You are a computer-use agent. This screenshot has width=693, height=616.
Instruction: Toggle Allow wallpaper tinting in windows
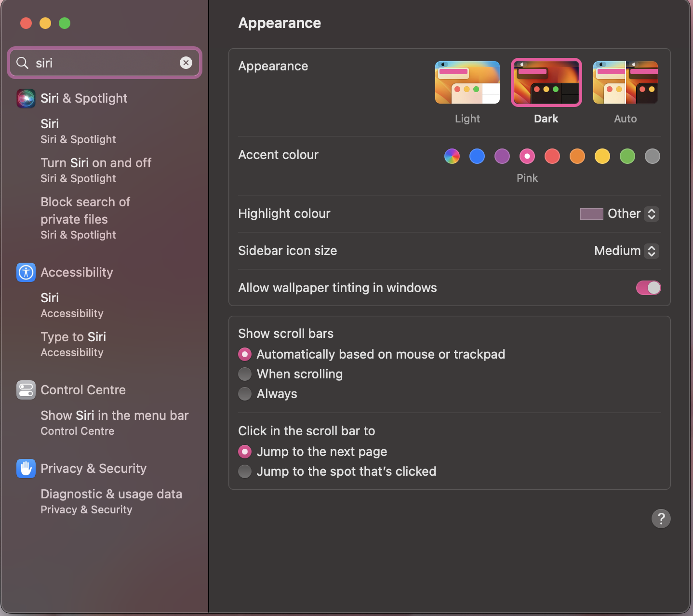click(x=649, y=288)
